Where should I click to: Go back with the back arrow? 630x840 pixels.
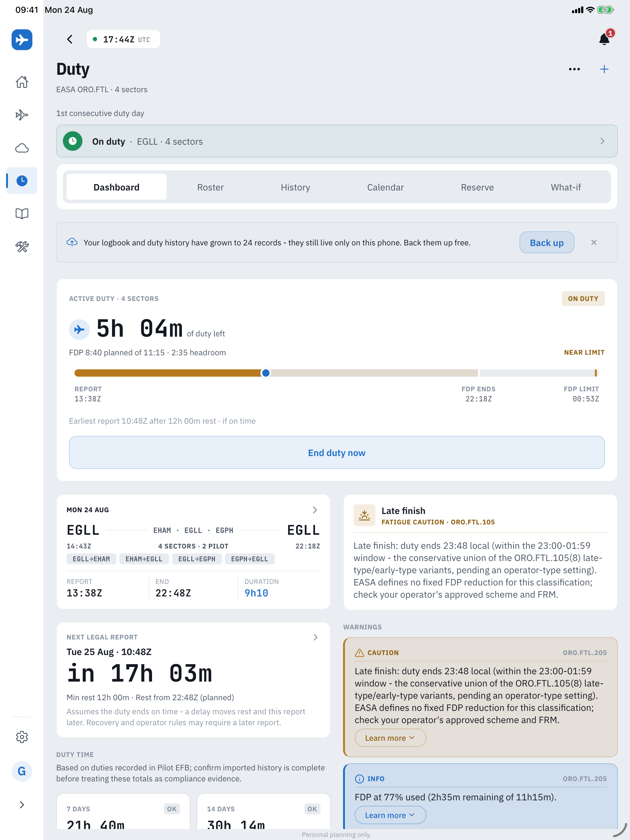[70, 39]
